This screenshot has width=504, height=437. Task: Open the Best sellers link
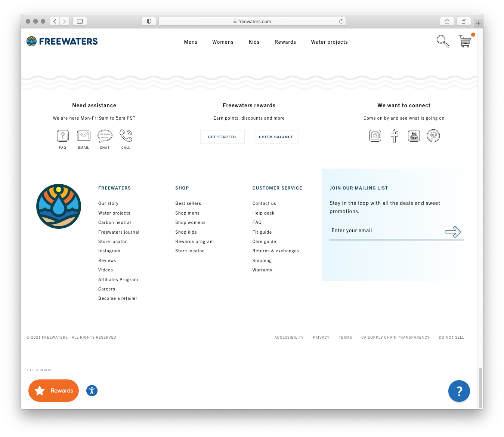click(188, 203)
